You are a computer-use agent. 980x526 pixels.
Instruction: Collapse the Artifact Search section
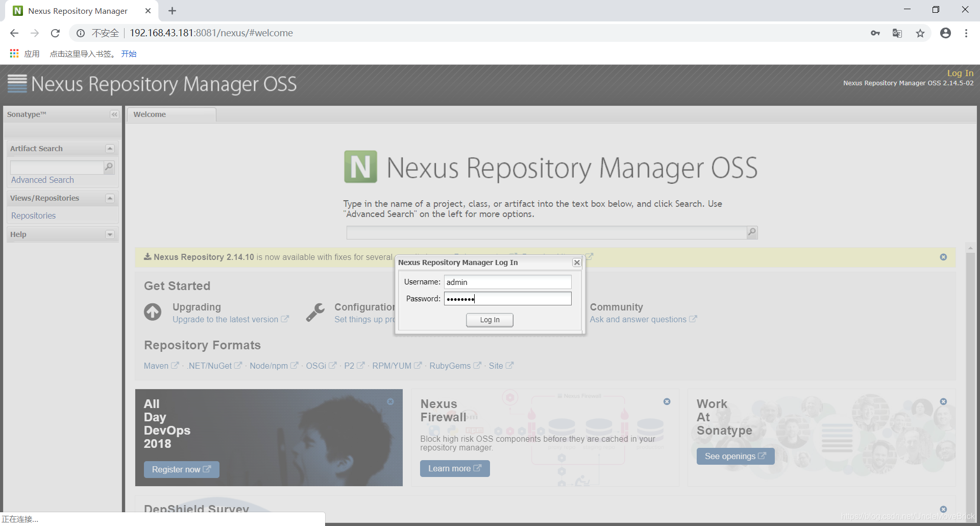110,149
